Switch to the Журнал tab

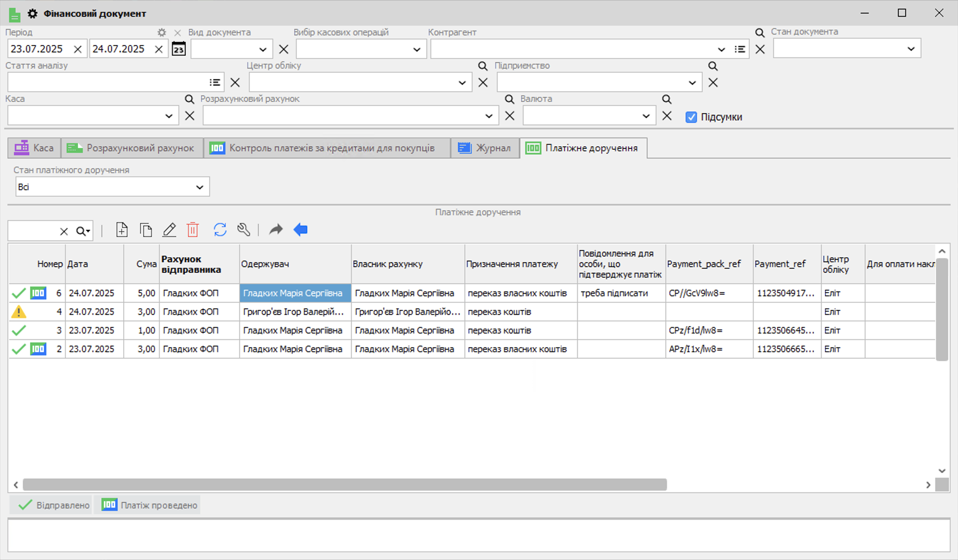tap(485, 148)
